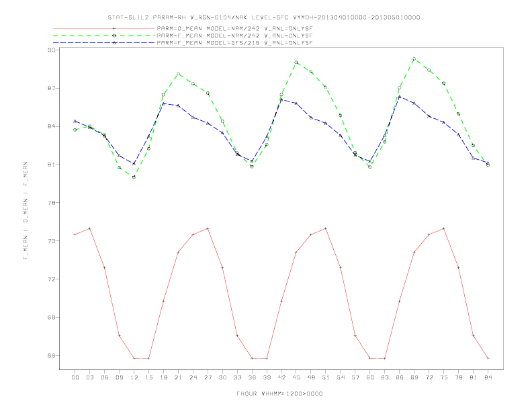This screenshot has height=411, width=532.
Task: Select legend entry PARM=F_MEAN MODEL=GFS/216
Action: pyautogui.click(x=234, y=43)
